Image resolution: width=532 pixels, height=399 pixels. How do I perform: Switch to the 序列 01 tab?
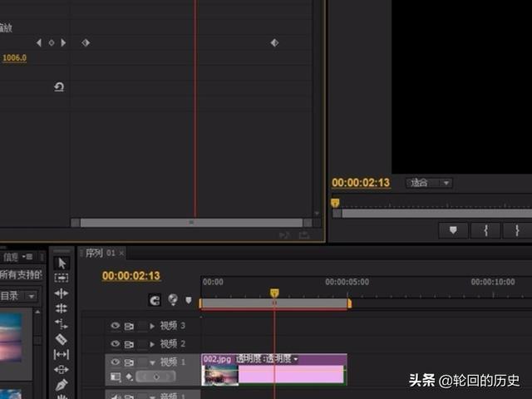pyautogui.click(x=100, y=253)
